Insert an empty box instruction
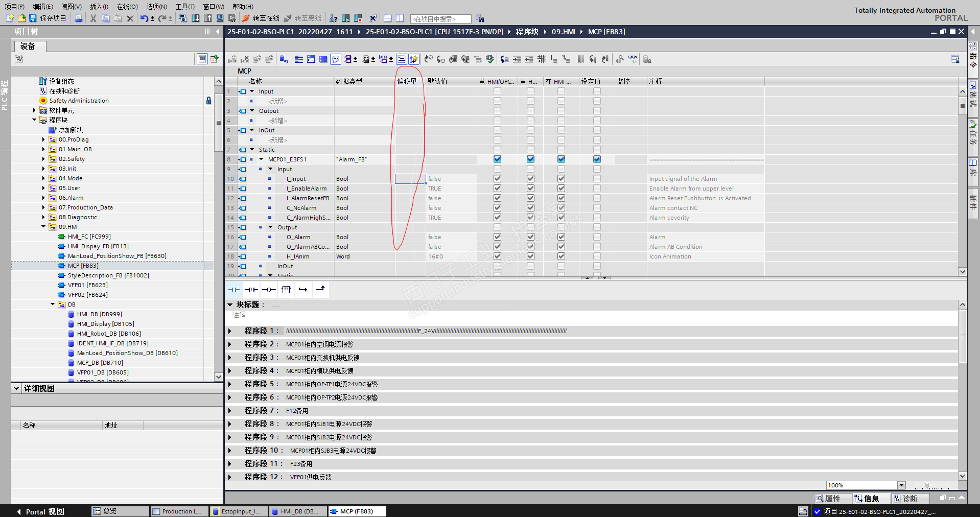This screenshot has height=517, width=980. 286,290
